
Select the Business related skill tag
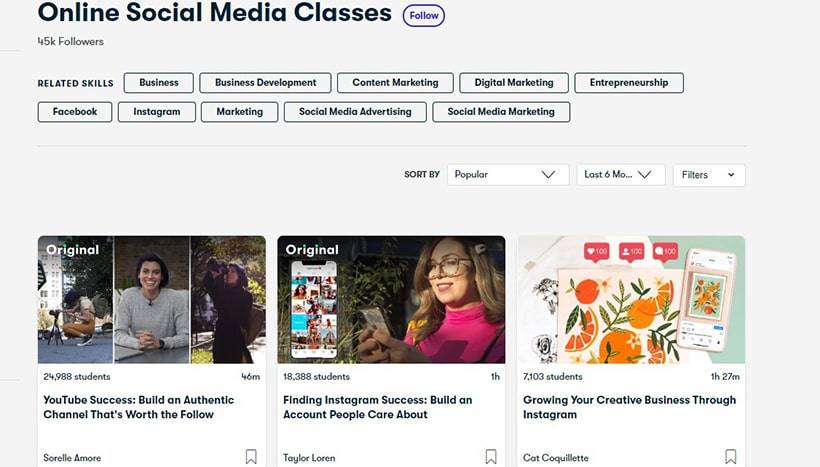159,83
